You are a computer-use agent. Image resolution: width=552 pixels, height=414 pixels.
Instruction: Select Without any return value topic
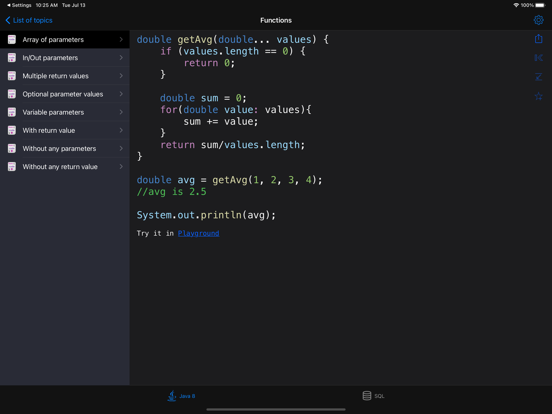(x=65, y=167)
